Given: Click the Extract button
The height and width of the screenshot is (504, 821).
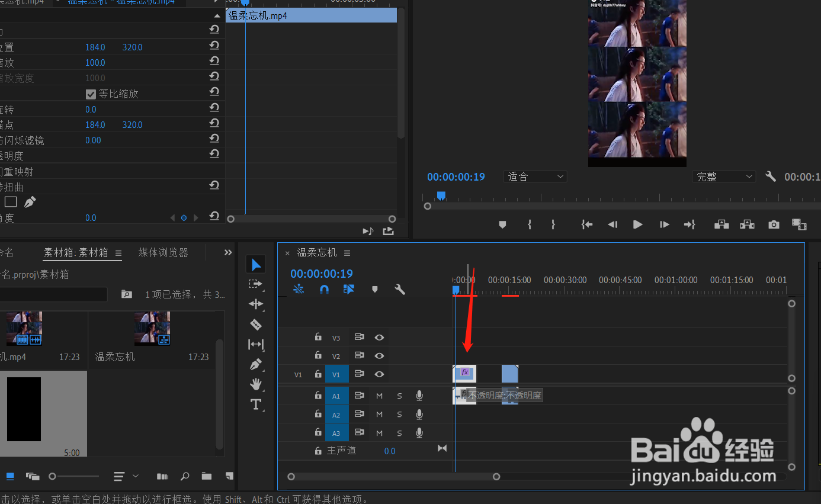Looking at the screenshot, I should 747,224.
